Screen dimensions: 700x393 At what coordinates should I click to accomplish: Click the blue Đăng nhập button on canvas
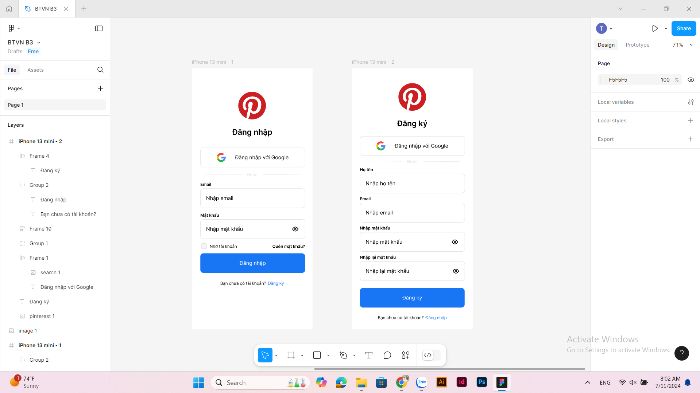(x=252, y=263)
